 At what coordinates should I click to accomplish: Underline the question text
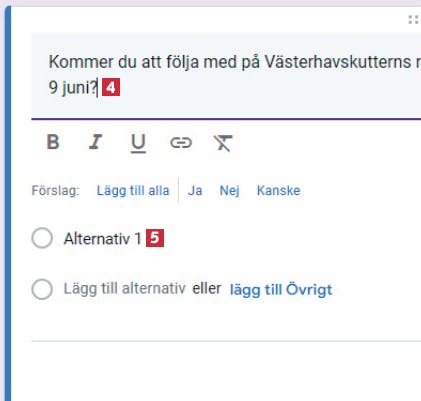coord(138,143)
